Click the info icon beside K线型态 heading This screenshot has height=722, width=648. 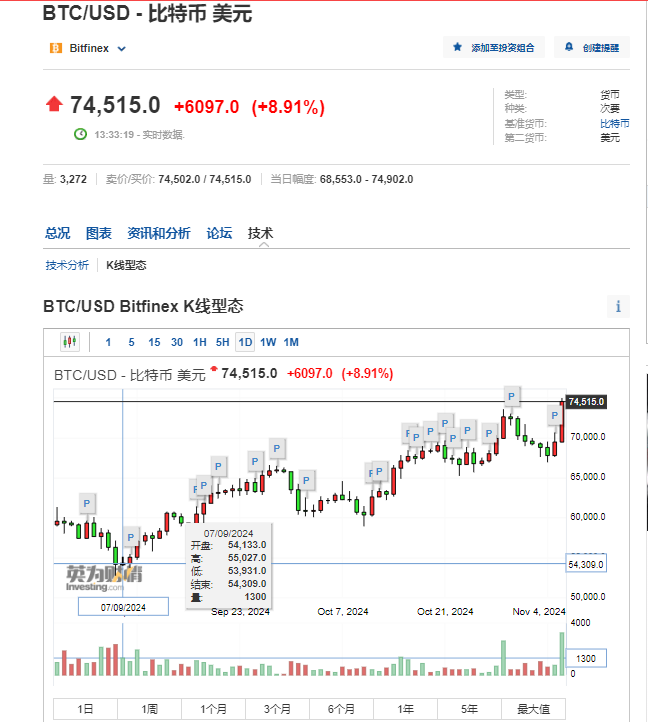point(618,306)
